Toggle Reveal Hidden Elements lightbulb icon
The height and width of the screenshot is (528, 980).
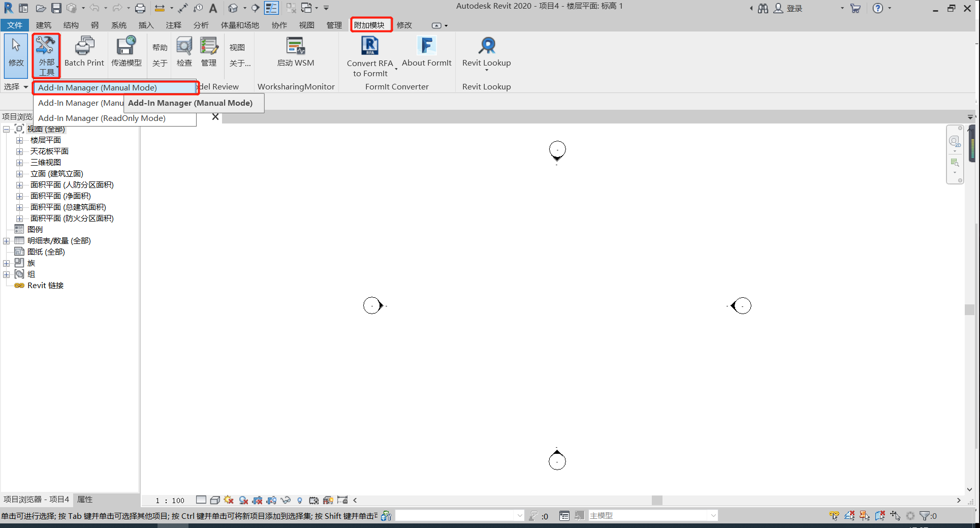click(300, 500)
